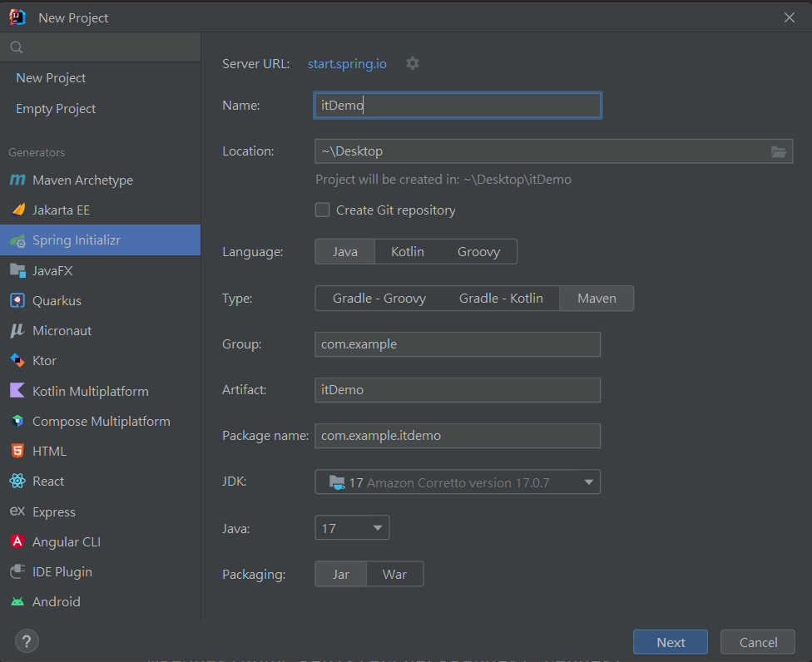Select the Maven Archetype generator icon

pos(17,180)
